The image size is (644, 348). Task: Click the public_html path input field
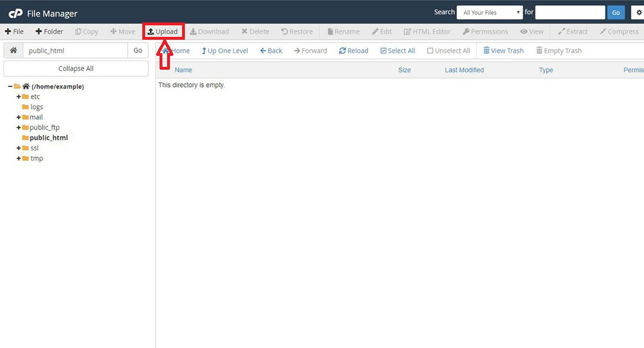(75, 51)
